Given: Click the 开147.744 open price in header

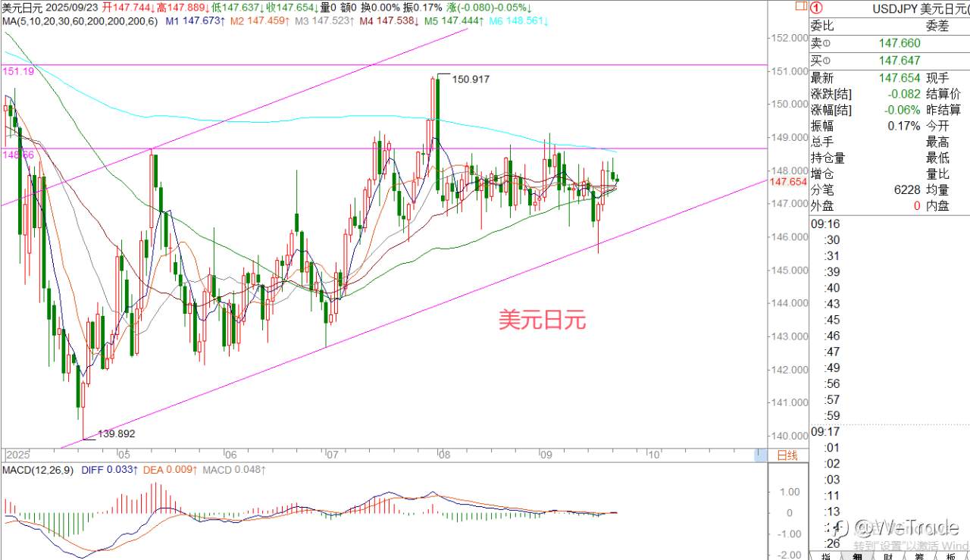Looking at the screenshot, I should pyautogui.click(x=127, y=7).
